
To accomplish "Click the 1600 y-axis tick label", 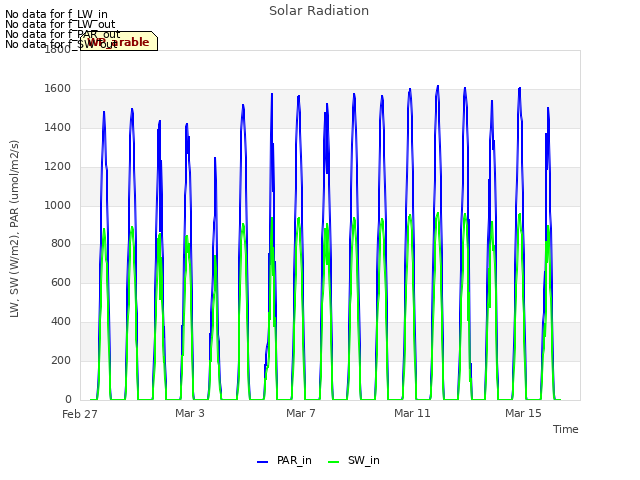I will point(58,89).
